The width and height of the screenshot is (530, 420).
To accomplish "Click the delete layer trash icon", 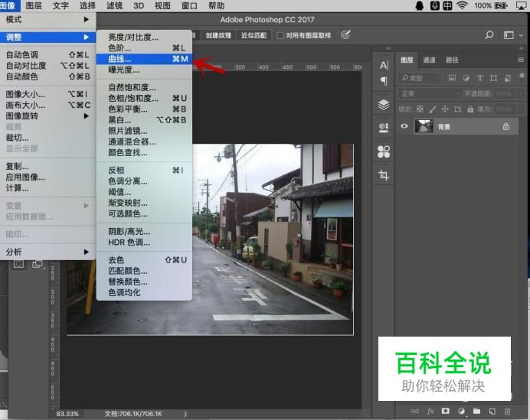I will 507,412.
